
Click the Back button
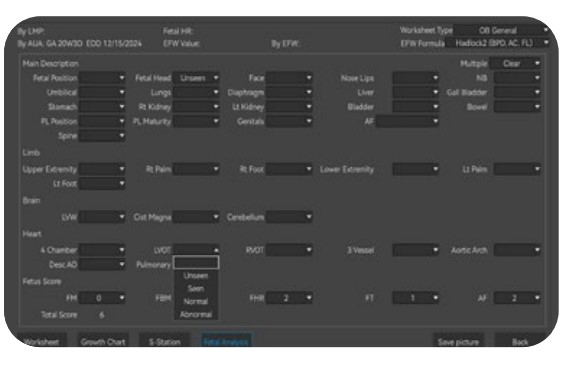click(x=520, y=341)
